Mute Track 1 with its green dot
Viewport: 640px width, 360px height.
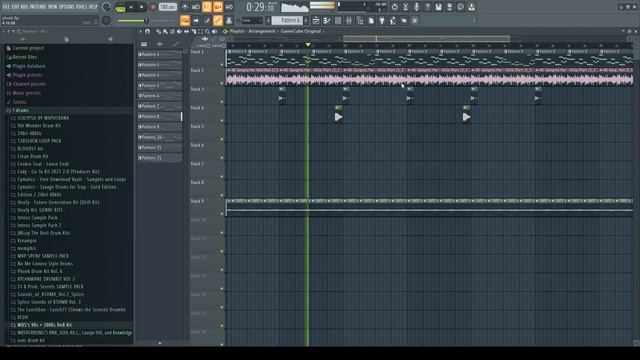(x=222, y=64)
